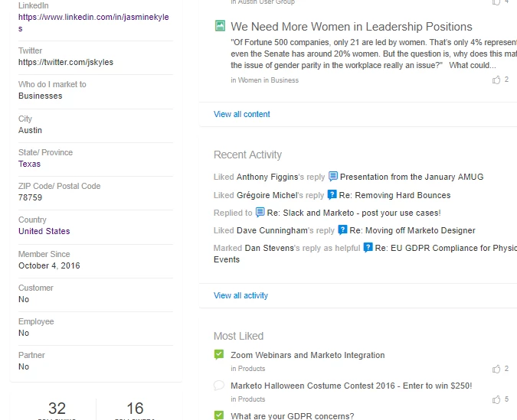517x420 pixels.
Task: Open Marketo Halloween Costume Contest 2016 post
Action: [x=352, y=386]
